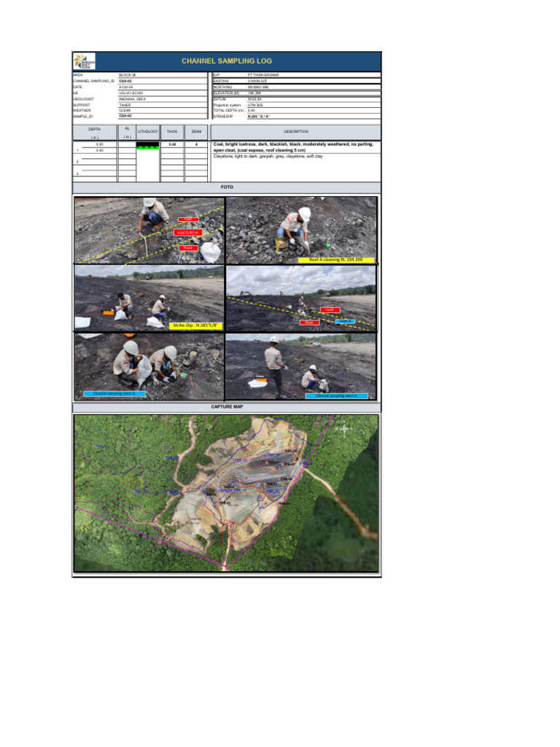Click the company logo in the header
Screen dimensions: 560x747
point(85,61)
